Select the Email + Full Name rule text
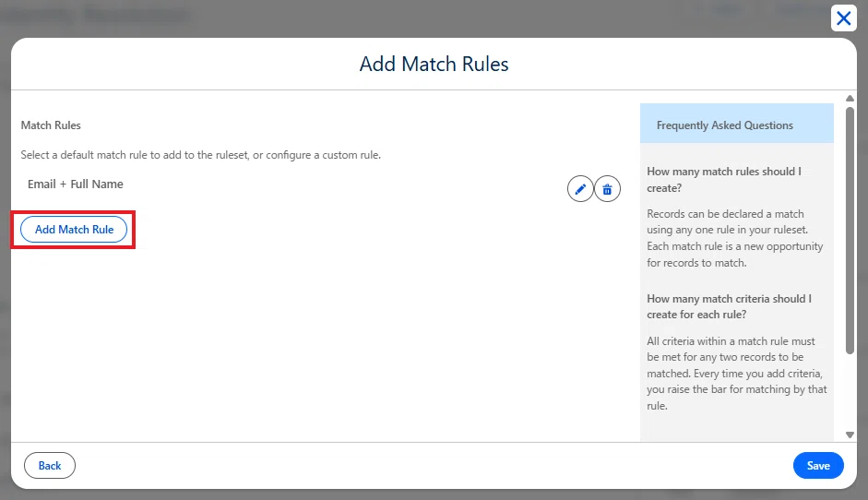The height and width of the screenshot is (500, 868). coord(76,185)
